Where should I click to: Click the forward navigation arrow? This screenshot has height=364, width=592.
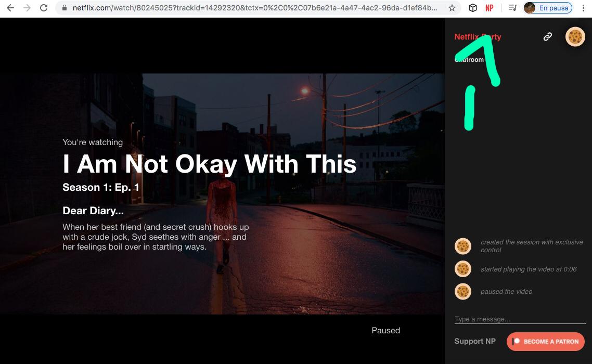click(x=27, y=8)
